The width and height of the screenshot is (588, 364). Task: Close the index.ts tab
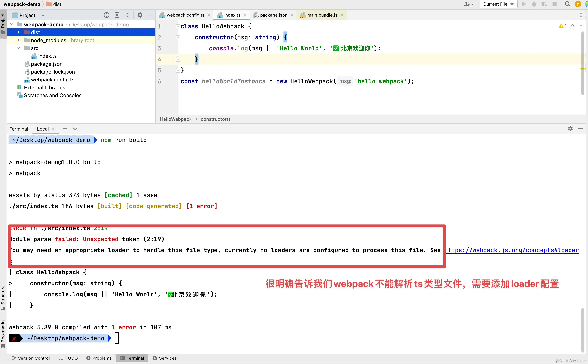(x=245, y=15)
